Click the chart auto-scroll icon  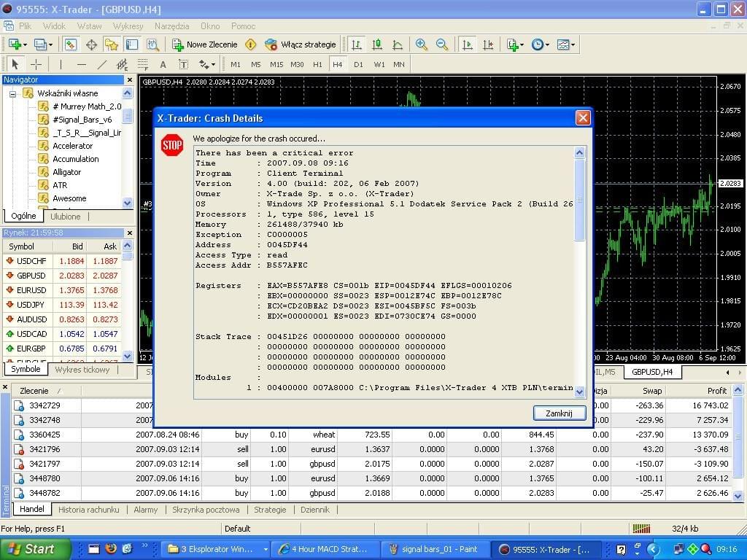tap(468, 44)
